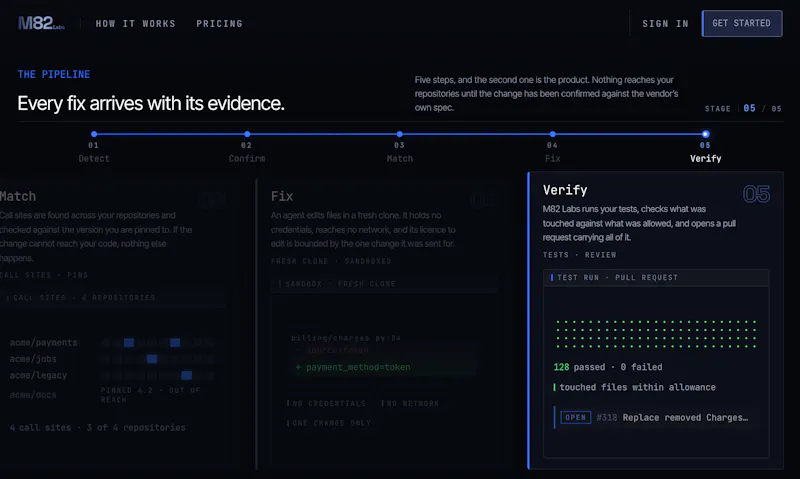
Task: Click the Match step label under 03
Action: coord(399,159)
